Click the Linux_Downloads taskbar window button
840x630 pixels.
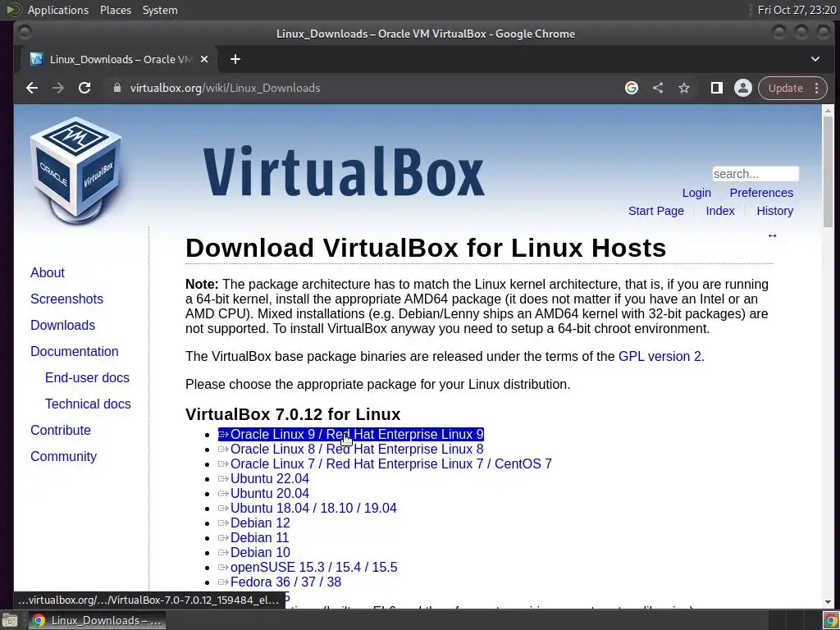click(97, 620)
